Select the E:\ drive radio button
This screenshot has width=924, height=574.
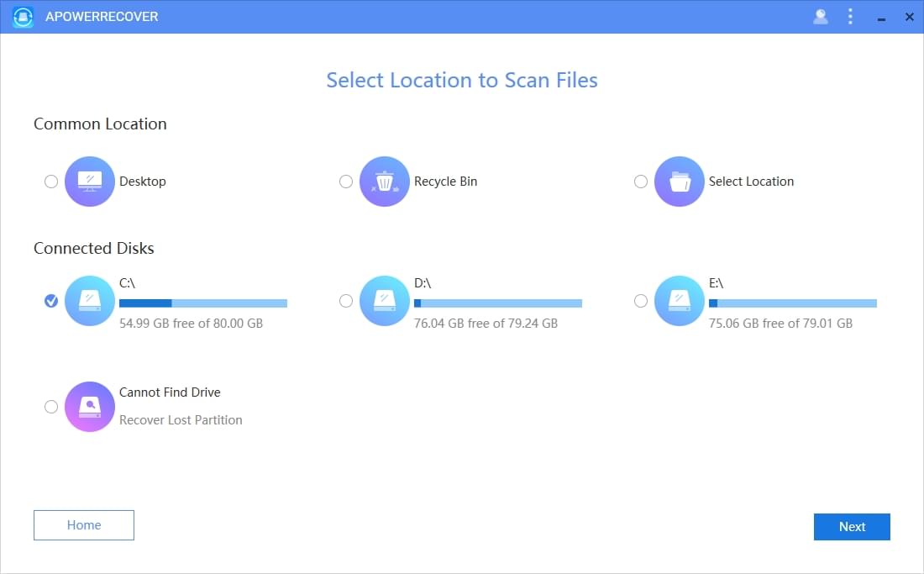tap(641, 300)
